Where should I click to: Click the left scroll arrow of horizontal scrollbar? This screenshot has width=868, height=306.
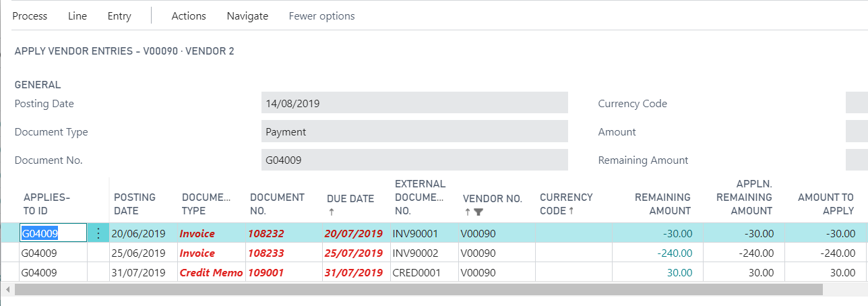pyautogui.click(x=7, y=289)
